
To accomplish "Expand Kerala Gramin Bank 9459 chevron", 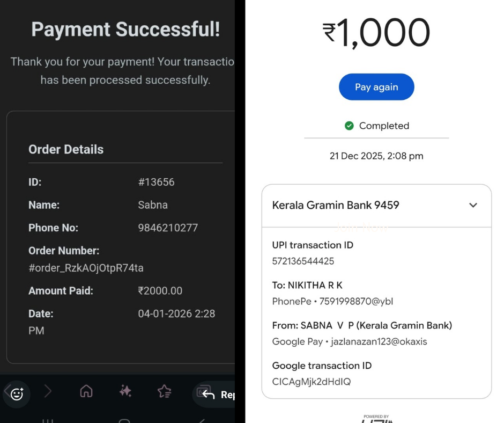I will [x=473, y=205].
